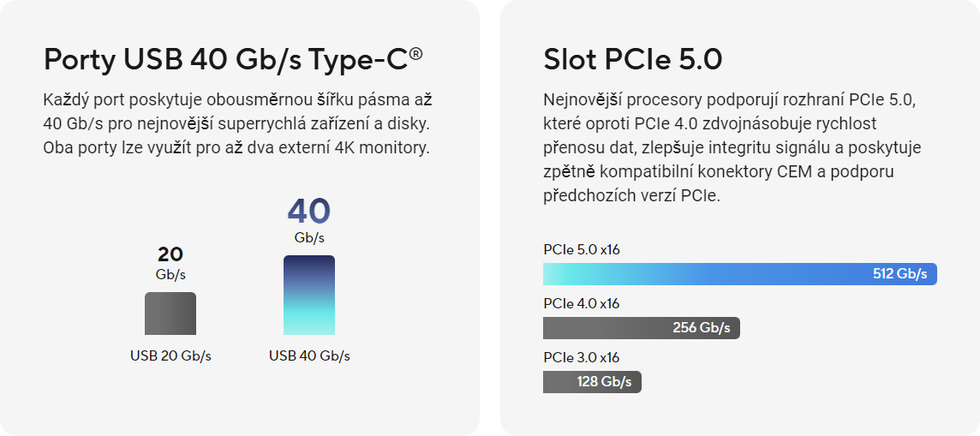This screenshot has height=436, width=980.
Task: Click the blue gradient USB 40 Gb/s bar
Action: (x=309, y=295)
